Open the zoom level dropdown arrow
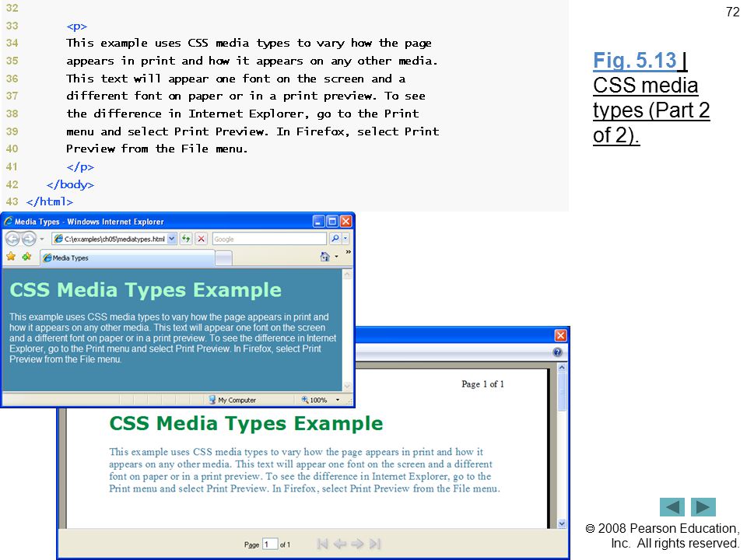This screenshot has height=560, width=747. (338, 400)
